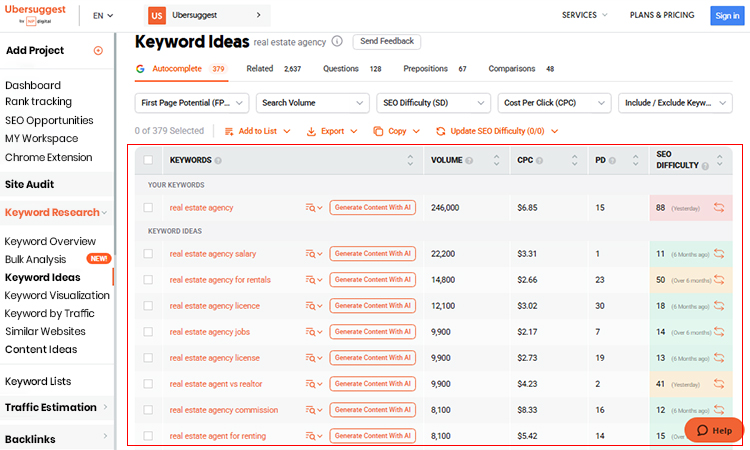The width and height of the screenshot is (750, 450).
Task: Click Generate Content With AI for real estate agency salary
Action: point(373,253)
